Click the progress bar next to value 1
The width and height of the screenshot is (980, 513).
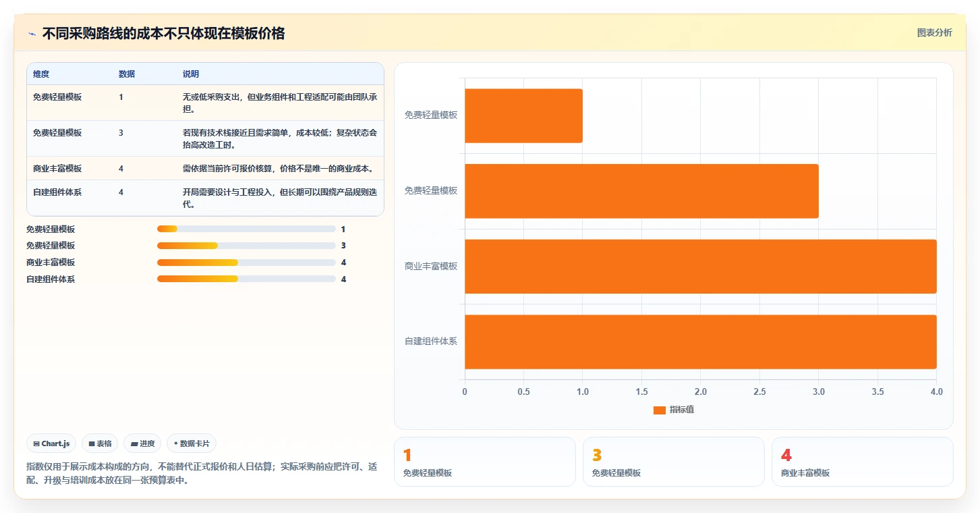point(246,230)
